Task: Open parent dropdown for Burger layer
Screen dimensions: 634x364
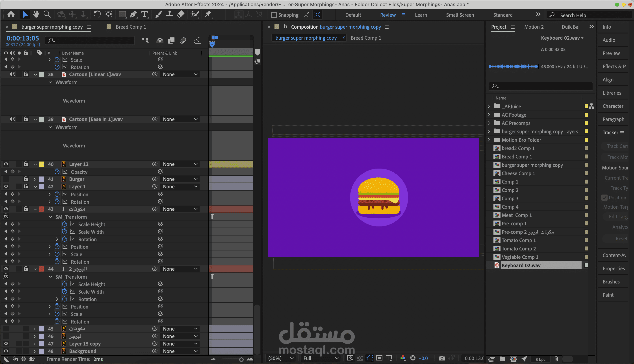Action: (180, 179)
